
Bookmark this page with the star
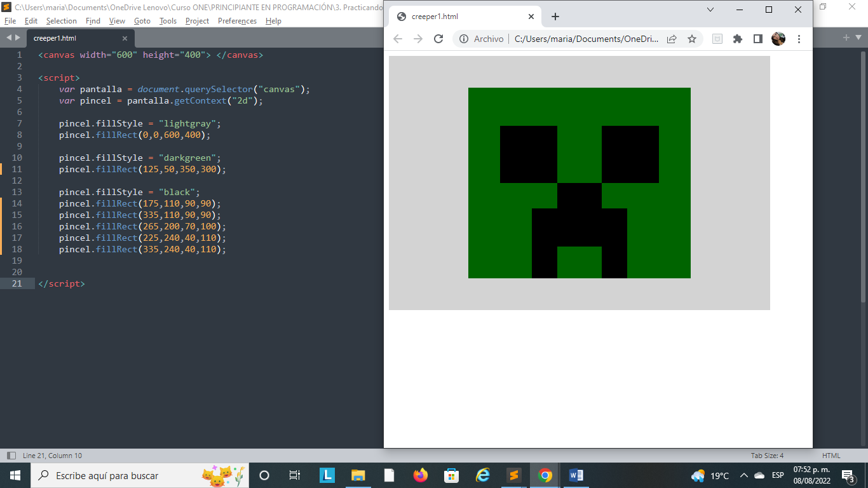click(692, 39)
